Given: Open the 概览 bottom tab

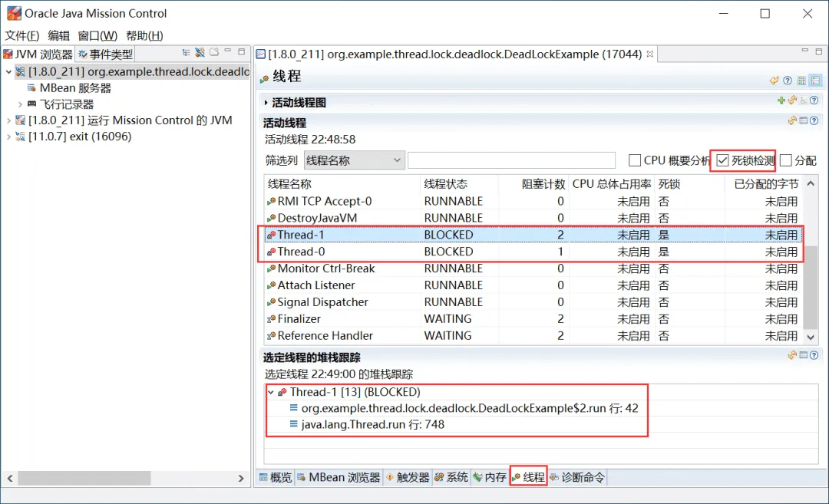Looking at the screenshot, I should pos(276,477).
